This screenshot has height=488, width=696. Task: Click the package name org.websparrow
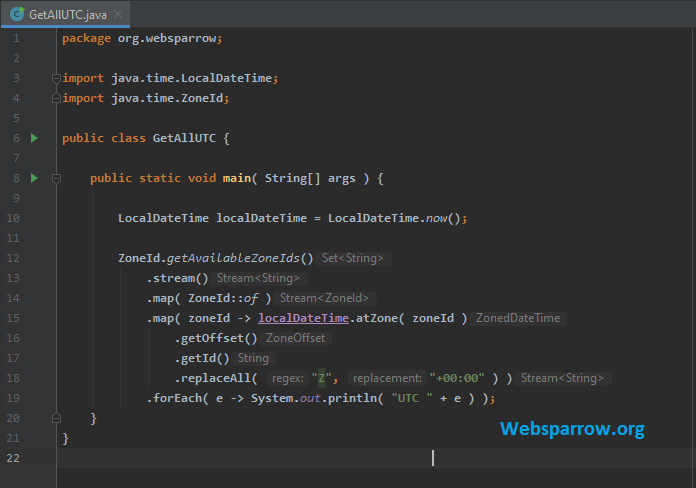click(167, 38)
